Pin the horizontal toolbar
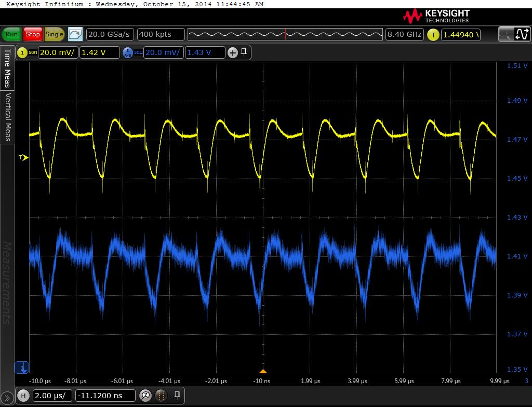Screen dimensions: 532x407 (x=177, y=395)
